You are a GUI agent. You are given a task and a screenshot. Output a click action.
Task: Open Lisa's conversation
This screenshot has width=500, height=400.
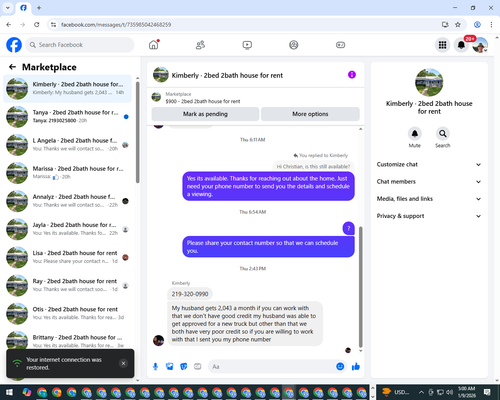[x=67, y=257]
